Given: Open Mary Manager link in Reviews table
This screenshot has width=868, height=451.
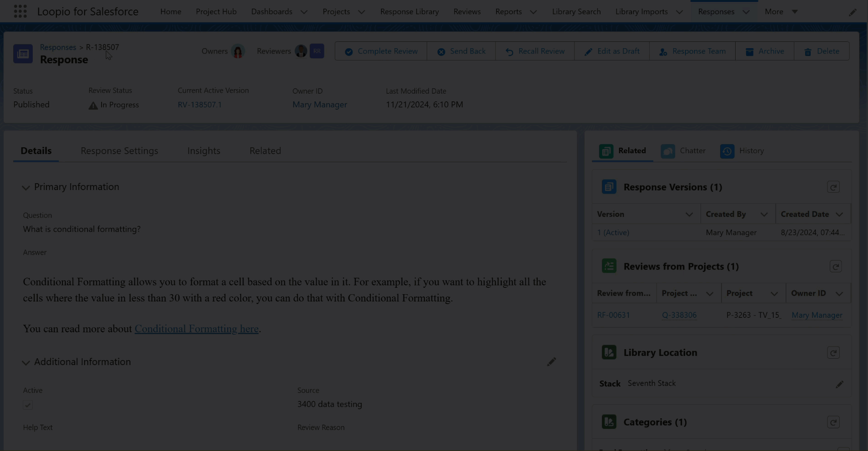Looking at the screenshot, I should coord(817,315).
